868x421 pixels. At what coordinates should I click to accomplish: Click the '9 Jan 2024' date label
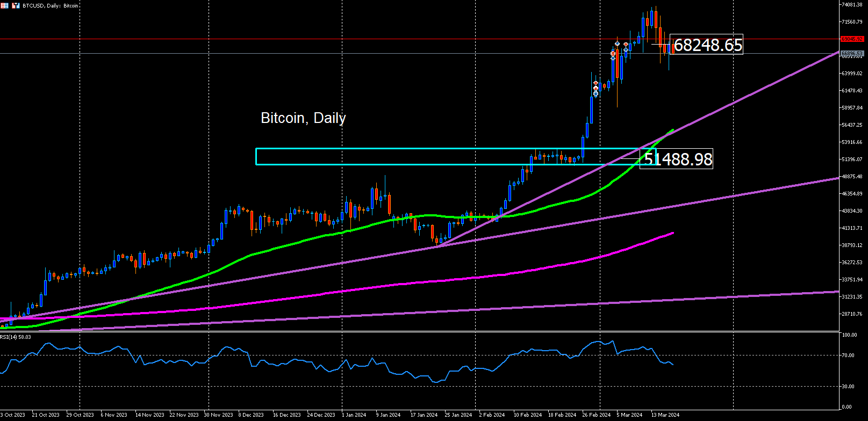click(x=389, y=415)
